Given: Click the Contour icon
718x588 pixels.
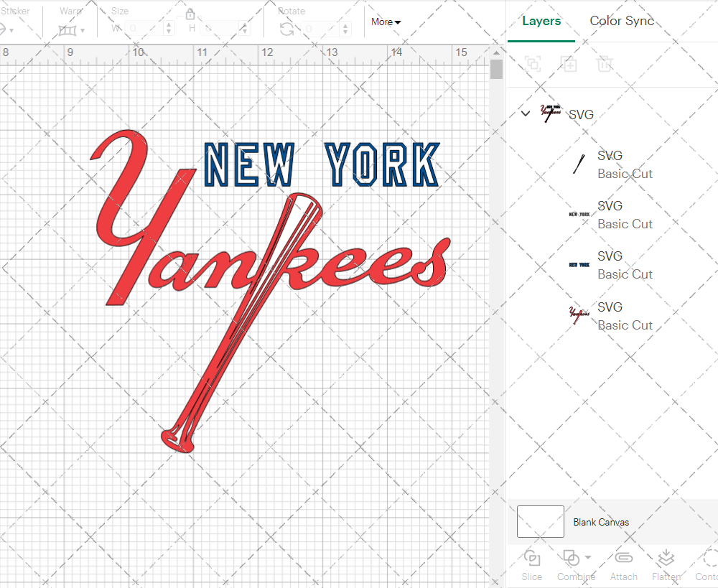Looking at the screenshot, I should coord(710,559).
